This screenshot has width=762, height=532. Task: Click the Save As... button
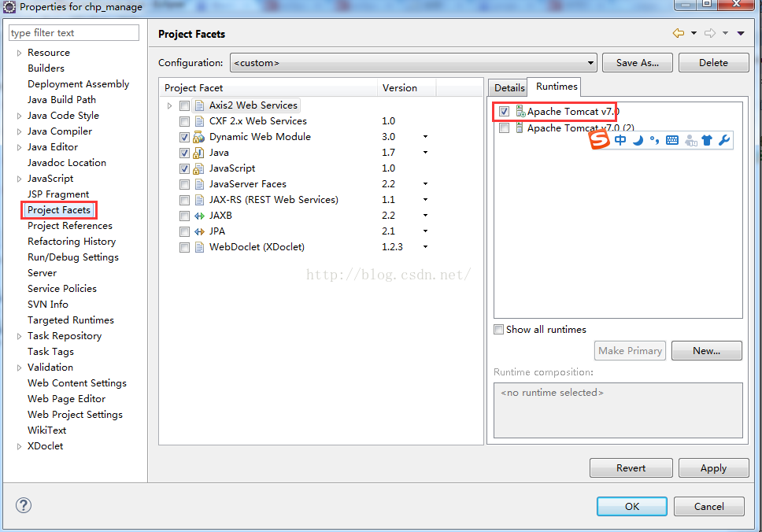(x=637, y=63)
